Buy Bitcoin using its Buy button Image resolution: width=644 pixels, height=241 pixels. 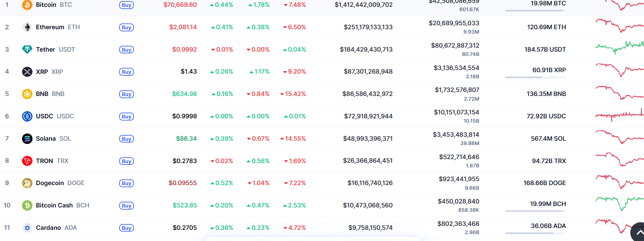tap(126, 5)
